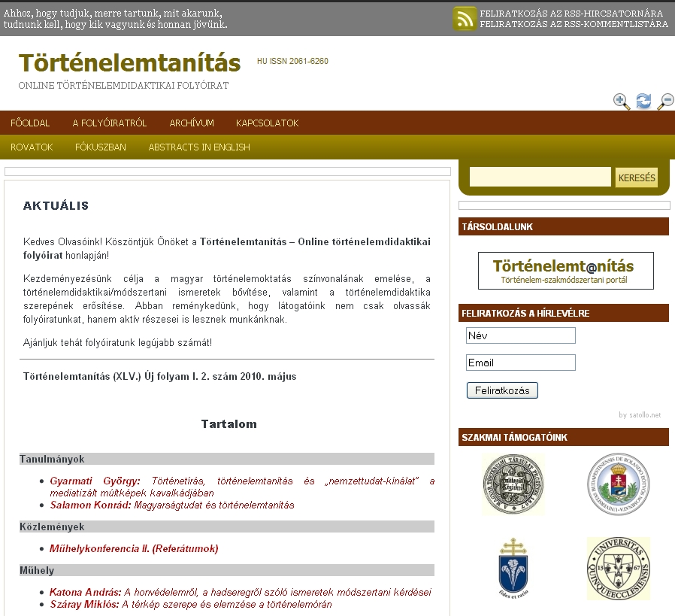Reset text size with the refresh icon
This screenshot has height=616, width=675.
643,102
